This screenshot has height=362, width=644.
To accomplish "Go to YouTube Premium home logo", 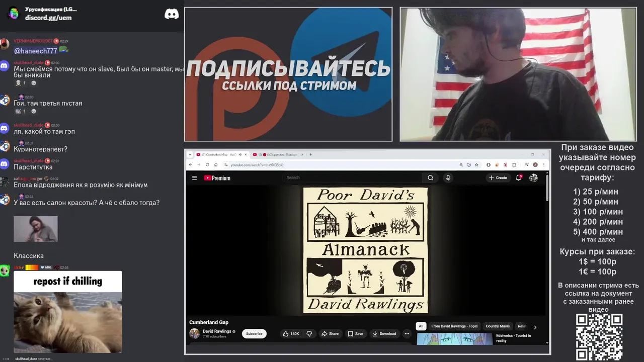I will pyautogui.click(x=217, y=177).
